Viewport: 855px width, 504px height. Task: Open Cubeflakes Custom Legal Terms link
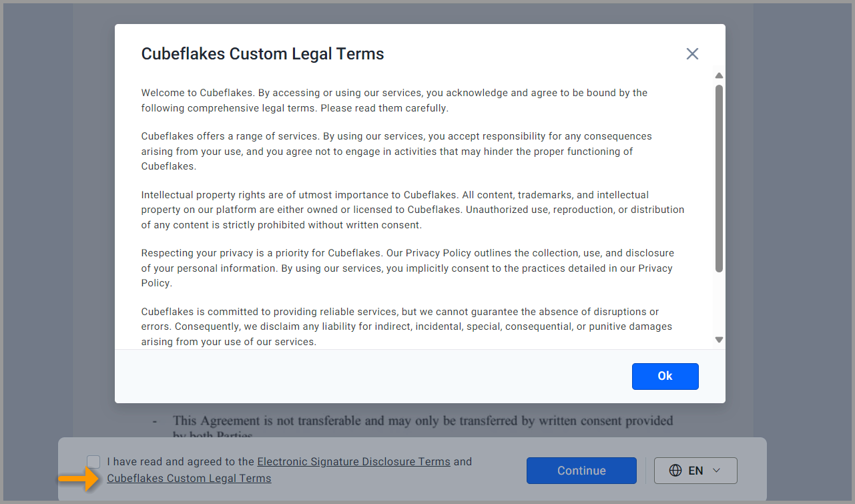189,478
